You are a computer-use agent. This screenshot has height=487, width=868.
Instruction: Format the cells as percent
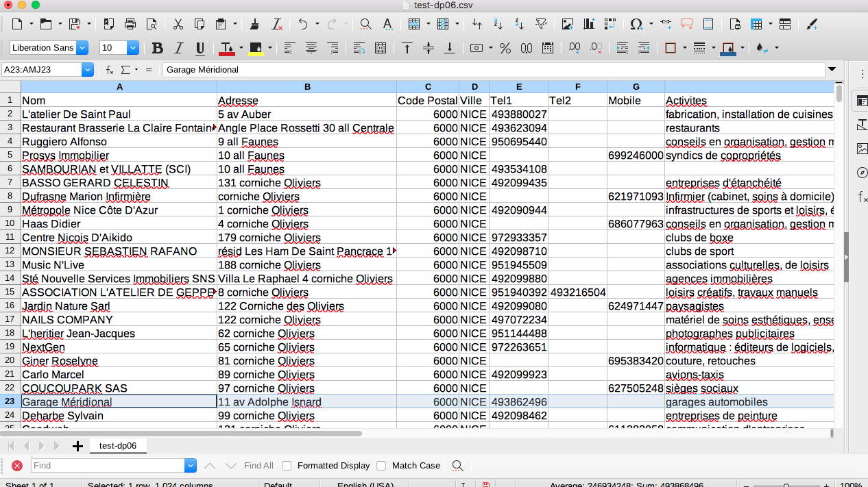pyautogui.click(x=505, y=48)
